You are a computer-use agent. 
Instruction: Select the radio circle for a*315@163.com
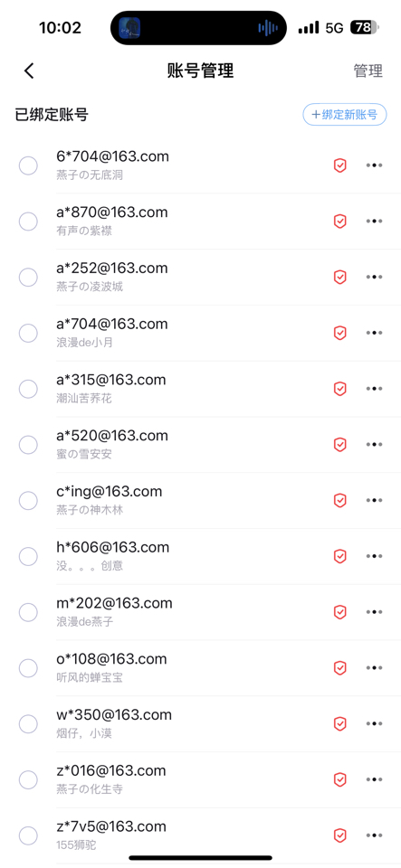coord(28,389)
